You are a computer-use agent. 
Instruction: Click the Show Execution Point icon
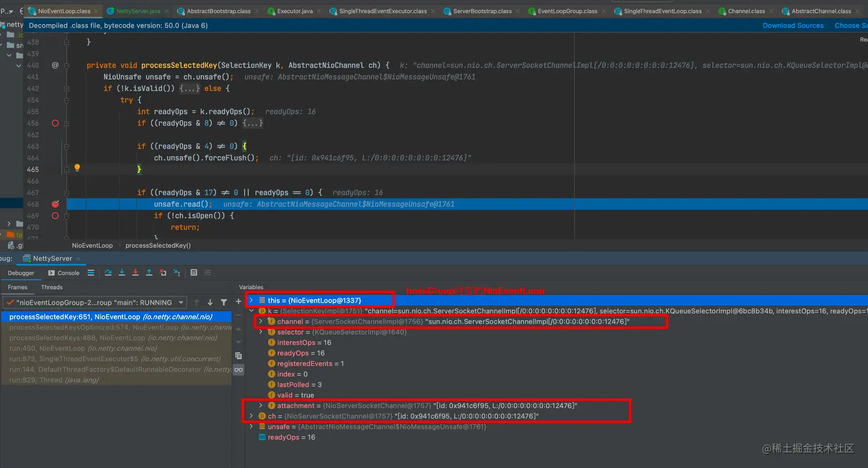point(91,273)
